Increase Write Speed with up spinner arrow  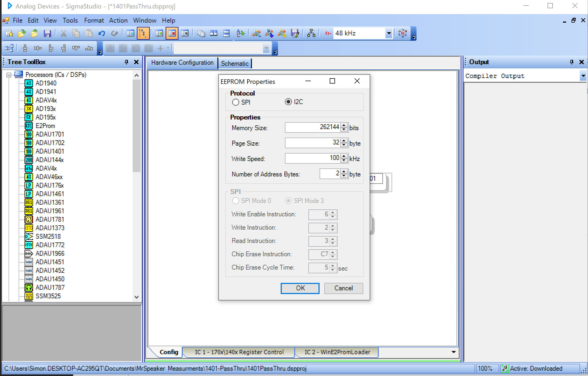coord(344,156)
